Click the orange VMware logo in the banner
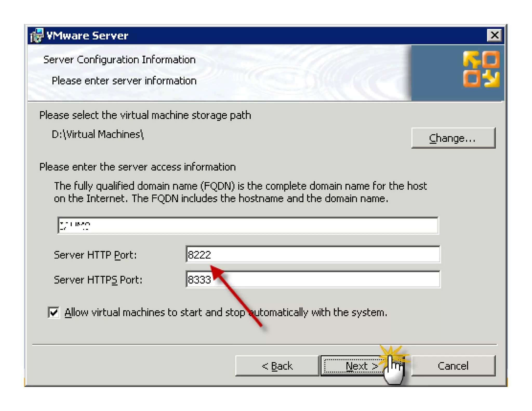The width and height of the screenshot is (532, 411). point(481,69)
